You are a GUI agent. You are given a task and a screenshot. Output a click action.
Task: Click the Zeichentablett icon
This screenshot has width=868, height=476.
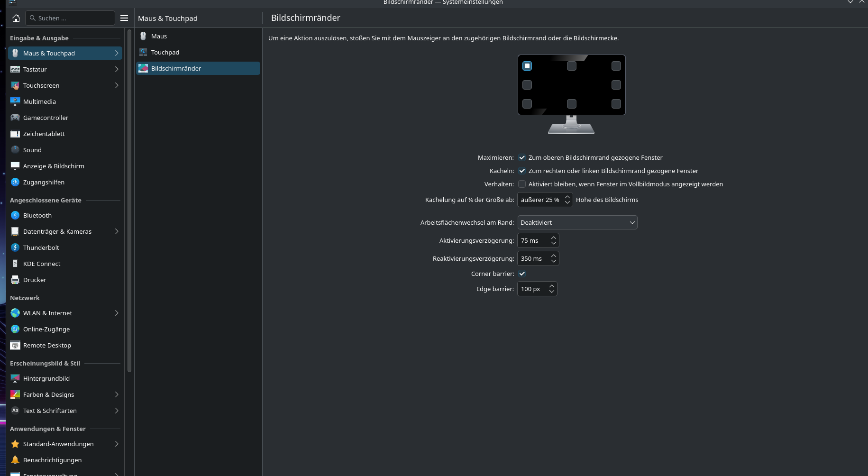point(15,134)
